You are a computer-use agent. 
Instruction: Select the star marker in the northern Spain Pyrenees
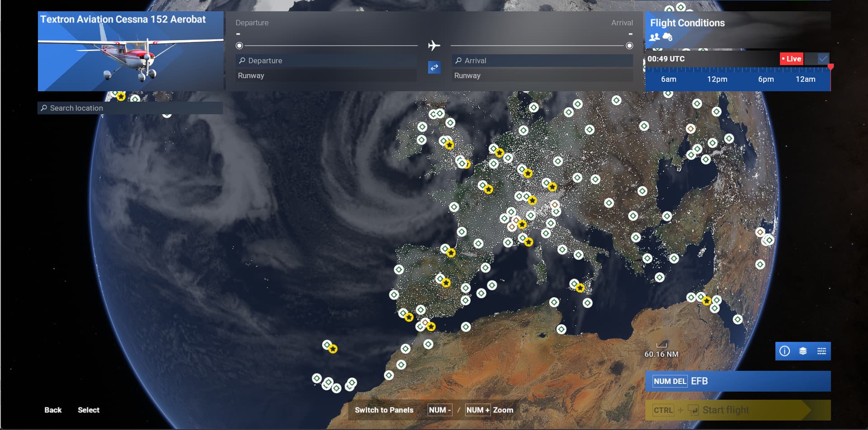[451, 253]
